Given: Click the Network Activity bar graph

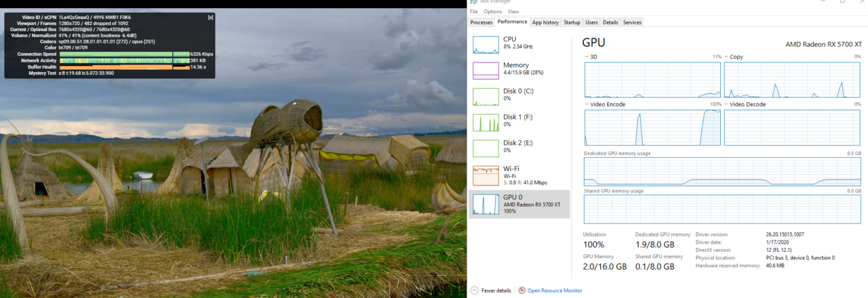Looking at the screenshot, I should [x=124, y=60].
